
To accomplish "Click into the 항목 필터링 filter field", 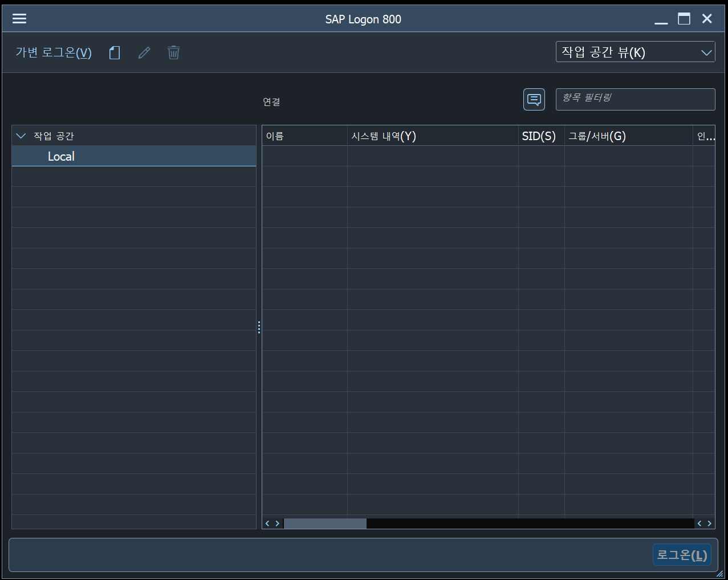I will tap(635, 99).
